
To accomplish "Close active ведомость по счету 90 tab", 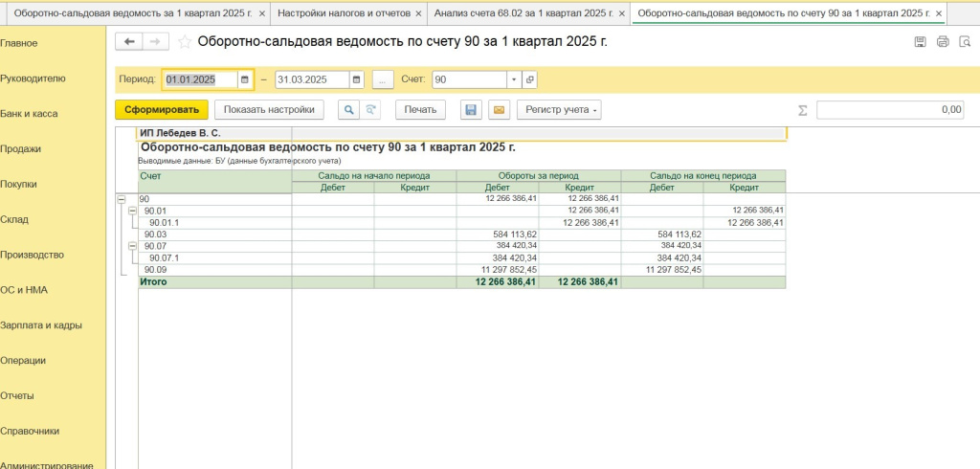I will (x=938, y=13).
